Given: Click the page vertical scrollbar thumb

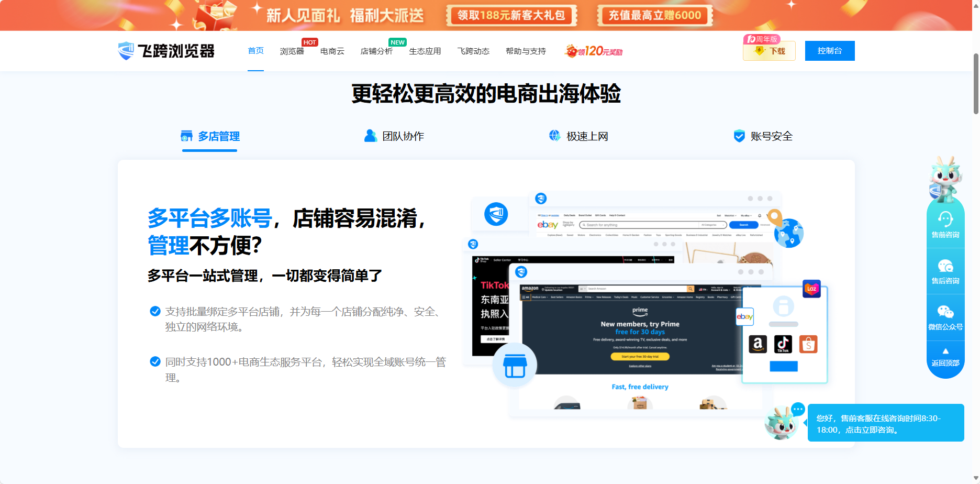Looking at the screenshot, I should tap(976, 83).
